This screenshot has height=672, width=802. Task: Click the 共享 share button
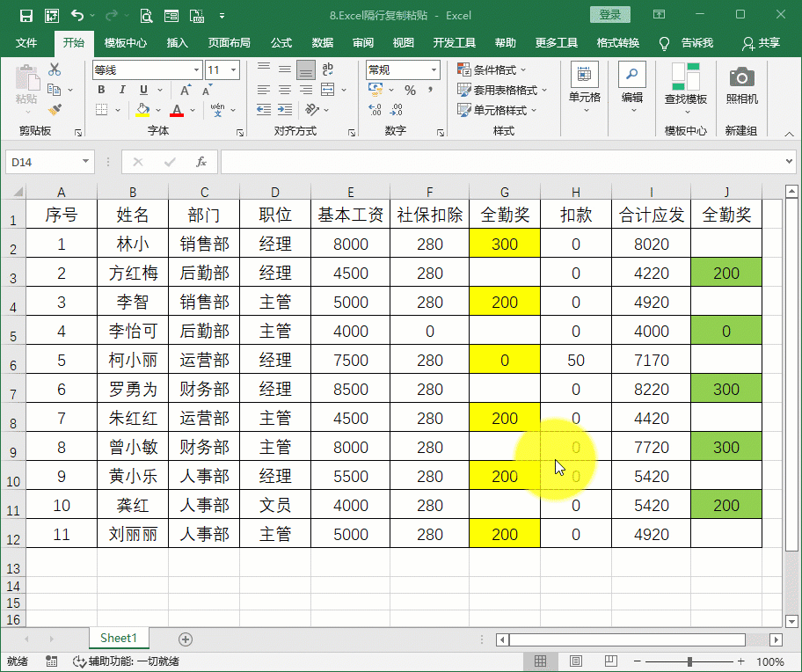pyautogui.click(x=761, y=43)
